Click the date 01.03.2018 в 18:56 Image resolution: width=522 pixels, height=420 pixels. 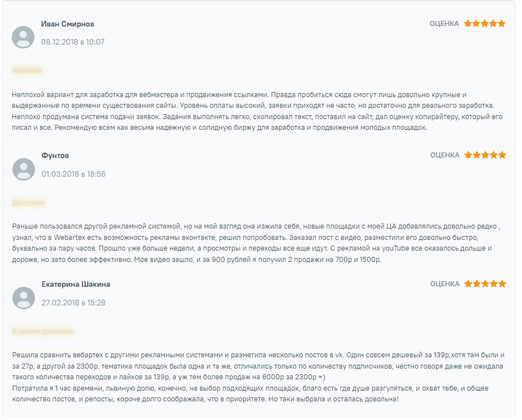click(x=73, y=174)
